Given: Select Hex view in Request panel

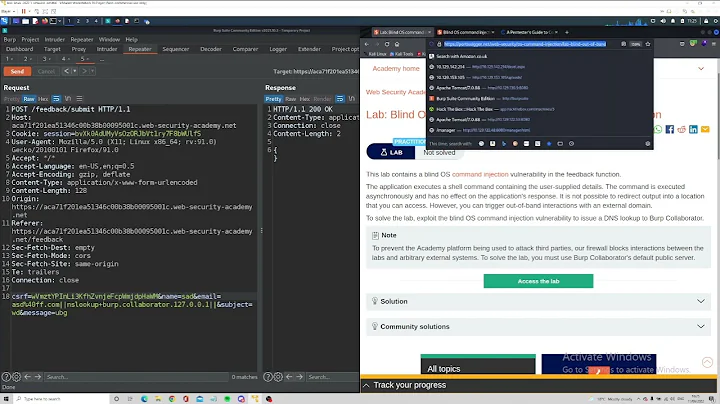Looking at the screenshot, I should point(43,99).
